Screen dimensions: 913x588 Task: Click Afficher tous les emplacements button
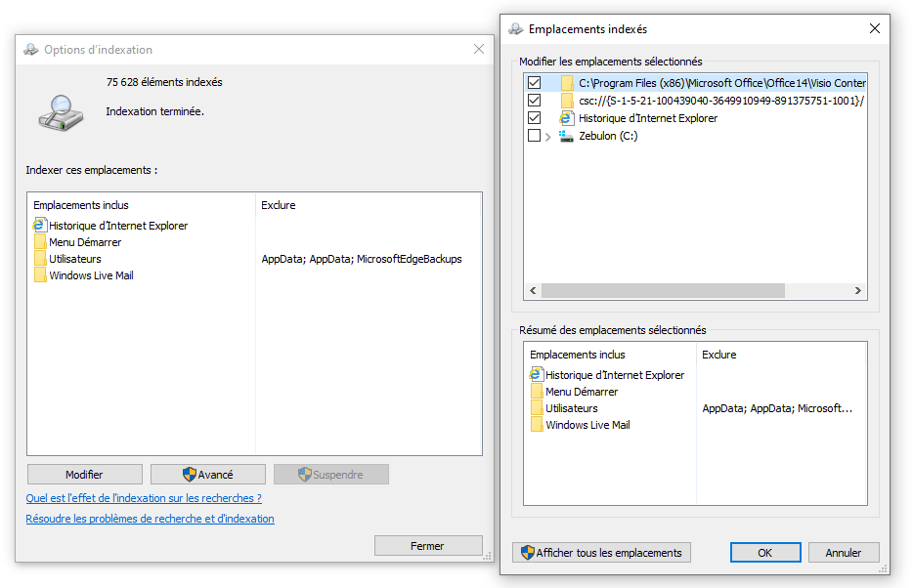(601, 553)
